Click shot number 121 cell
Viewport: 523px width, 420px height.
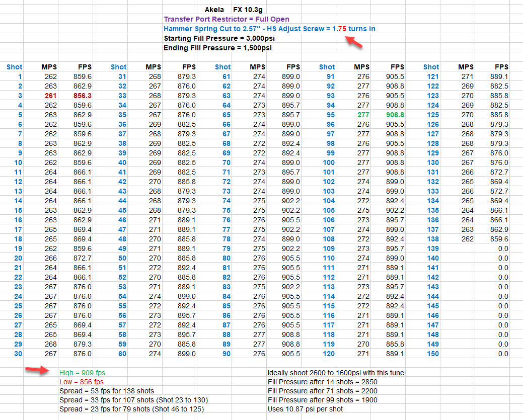pyautogui.click(x=433, y=76)
